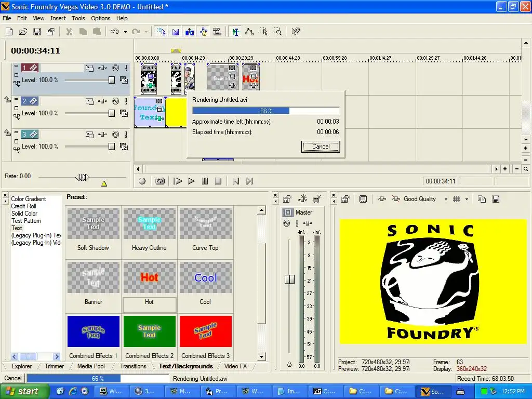Toggle Enable Snapping toolbar icon
The width and height of the screenshot is (532, 399).
pos(161,32)
